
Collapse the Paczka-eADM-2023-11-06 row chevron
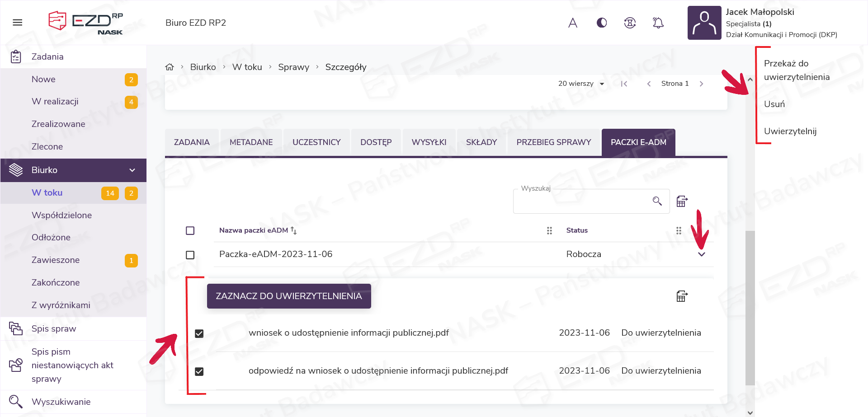701,254
